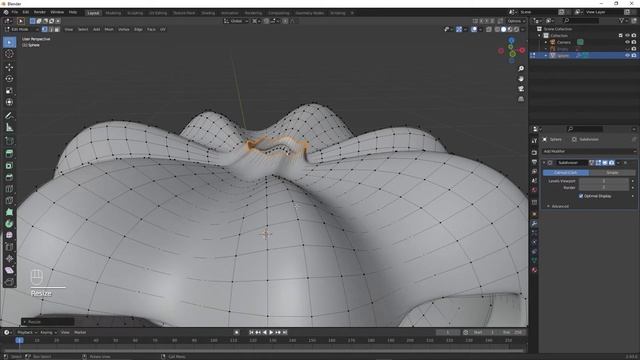Switch perspective/orthographic grid icon
The height and width of the screenshot is (360, 640).
(x=521, y=99)
